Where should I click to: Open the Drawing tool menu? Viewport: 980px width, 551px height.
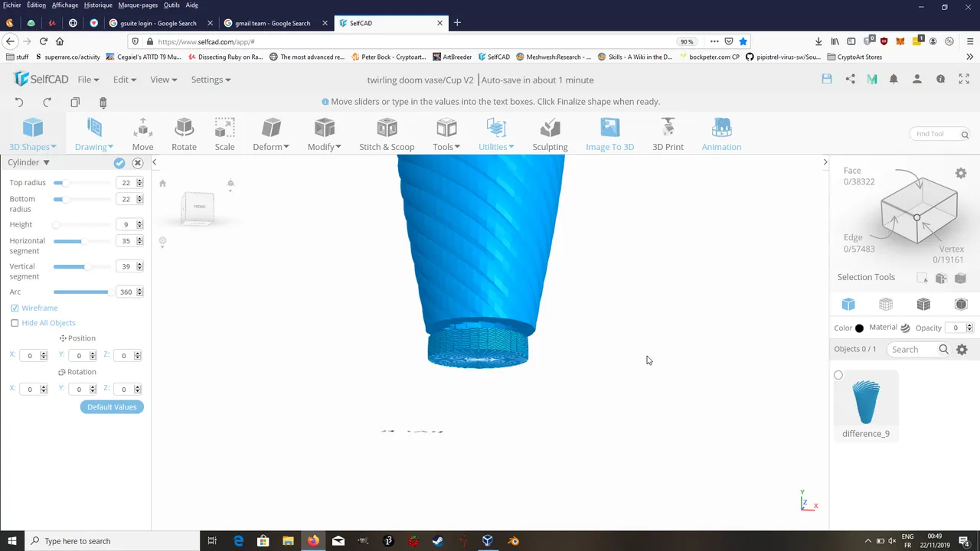[x=93, y=135]
